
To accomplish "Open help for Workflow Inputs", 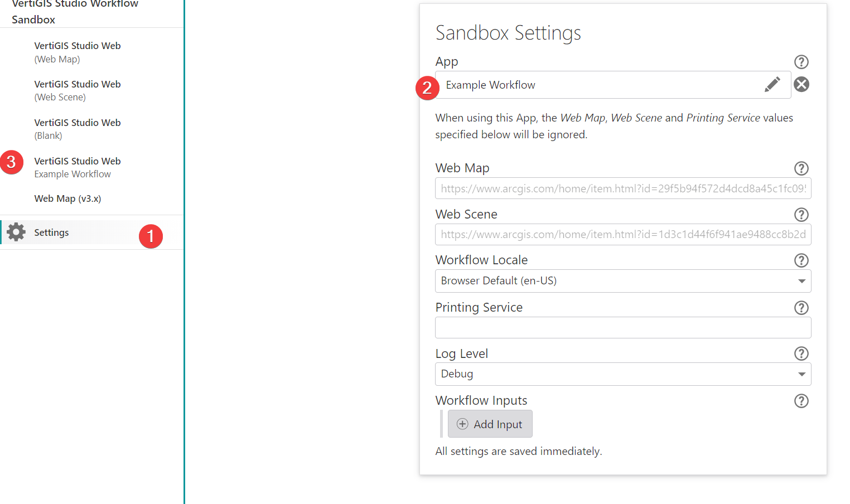I will 801,401.
